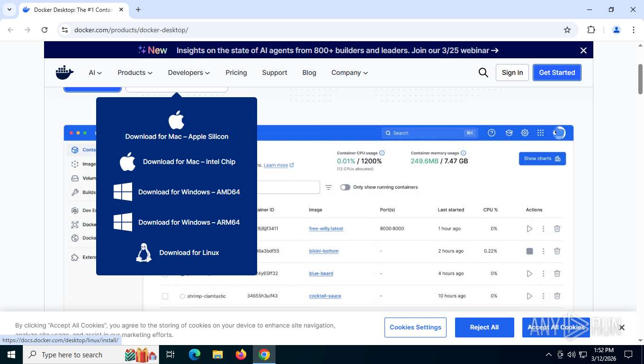Open the site search magnifier icon

tap(483, 73)
